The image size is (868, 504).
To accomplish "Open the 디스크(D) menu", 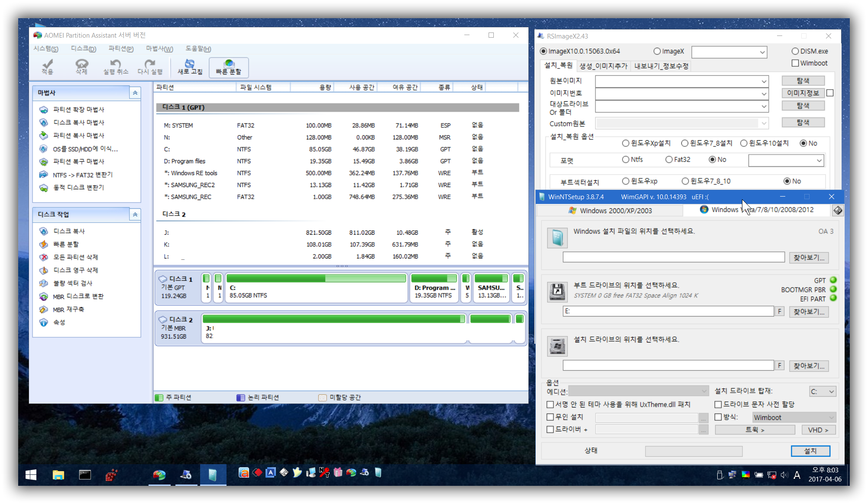I will coord(84,49).
